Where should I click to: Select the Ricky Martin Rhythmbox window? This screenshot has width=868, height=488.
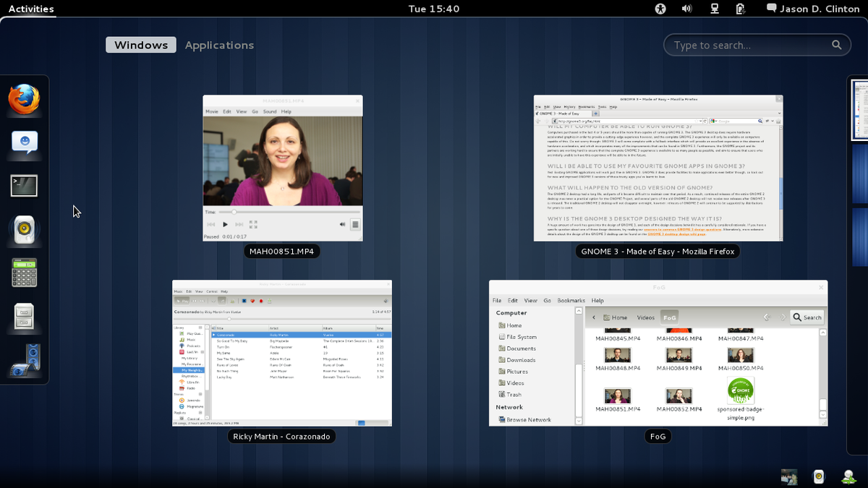coord(282,353)
